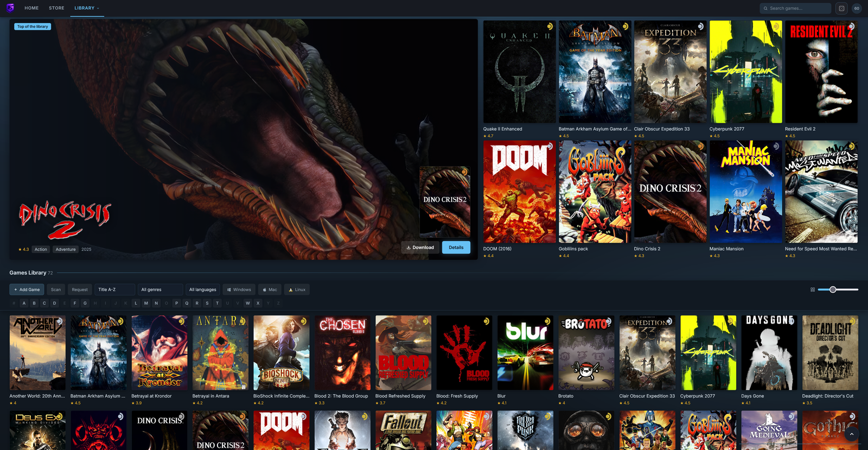
Task: Click the Search games field
Action: [795, 8]
